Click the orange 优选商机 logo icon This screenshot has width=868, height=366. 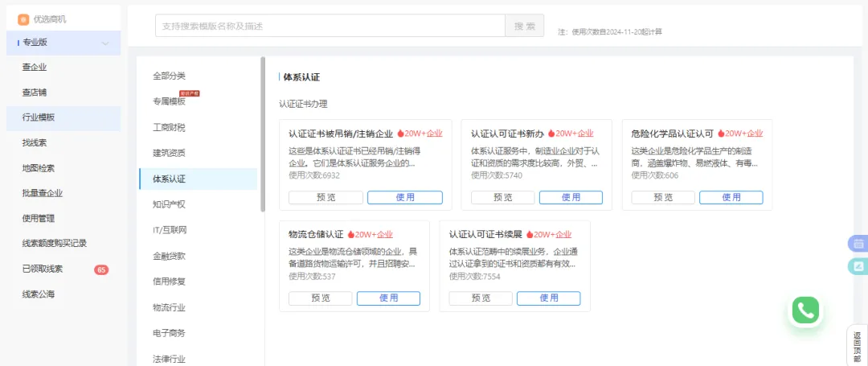[23, 19]
